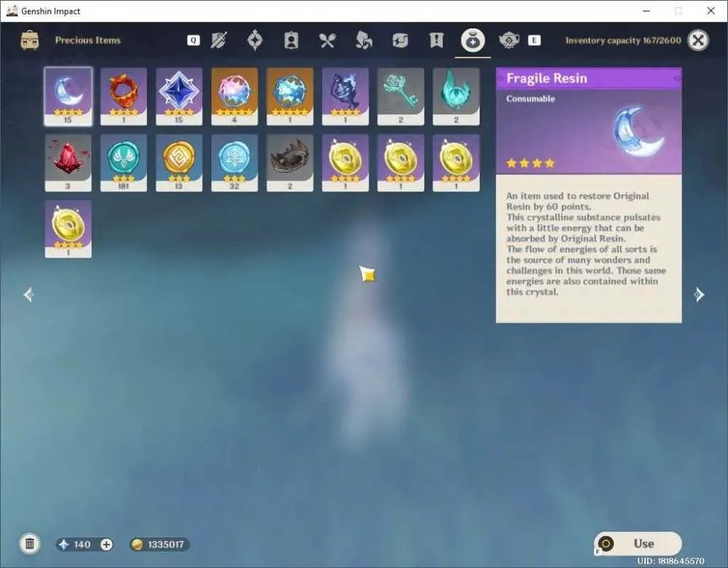The height and width of the screenshot is (568, 728).
Task: Click the Fragile Resin title in details panel
Action: (x=547, y=78)
